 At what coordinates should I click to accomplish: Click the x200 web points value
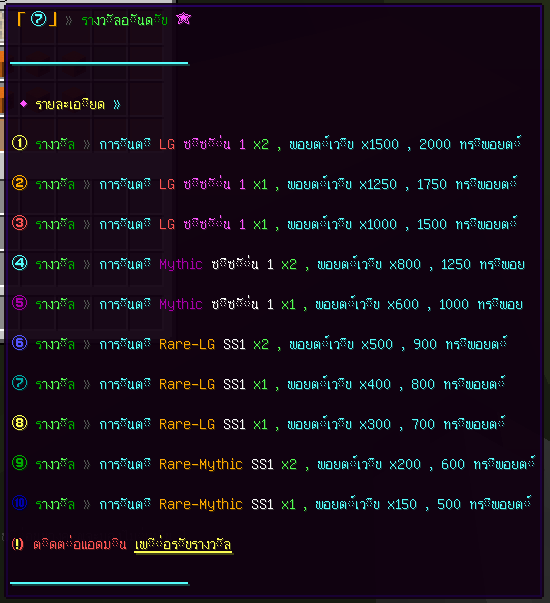click(x=405, y=465)
